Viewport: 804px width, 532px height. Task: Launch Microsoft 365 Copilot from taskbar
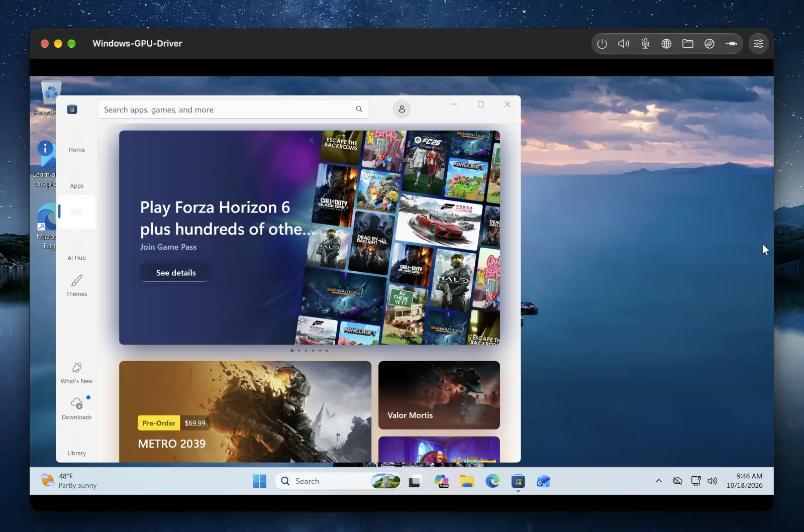(x=441, y=481)
